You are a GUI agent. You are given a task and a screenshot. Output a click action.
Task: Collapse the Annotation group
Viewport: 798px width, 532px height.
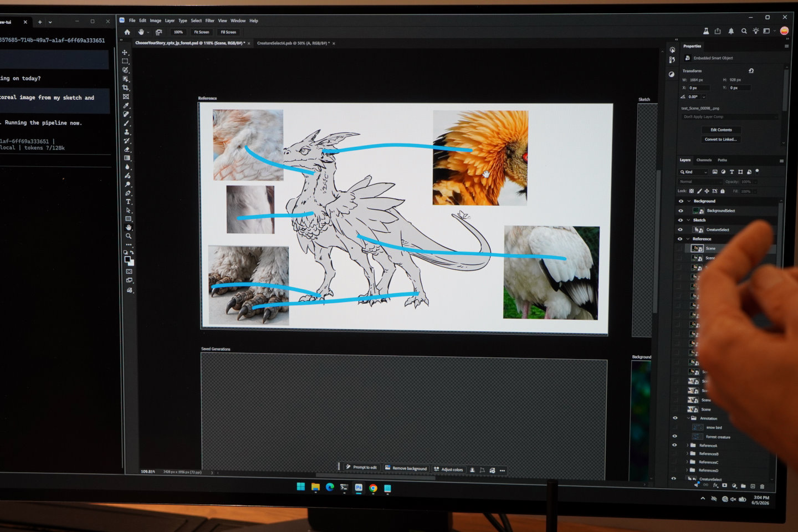tap(688, 418)
